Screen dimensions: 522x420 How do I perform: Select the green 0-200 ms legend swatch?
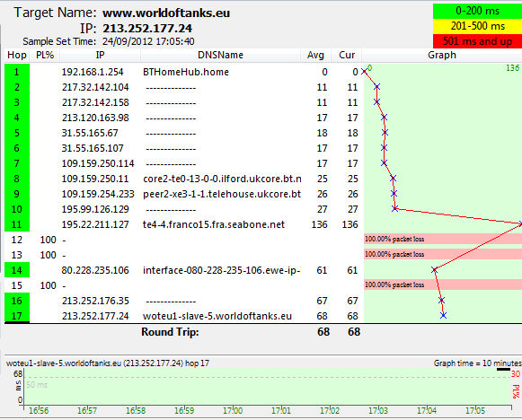[477, 11]
